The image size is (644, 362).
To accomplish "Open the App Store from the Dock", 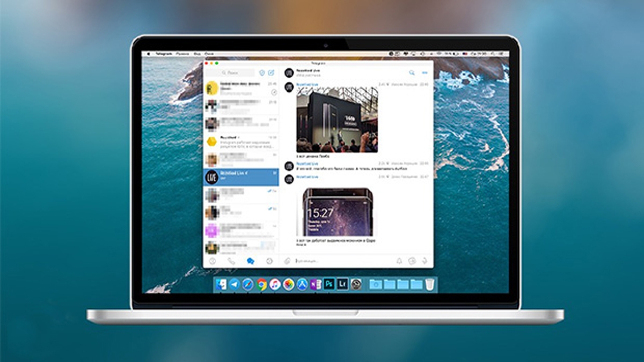I will click(x=302, y=284).
